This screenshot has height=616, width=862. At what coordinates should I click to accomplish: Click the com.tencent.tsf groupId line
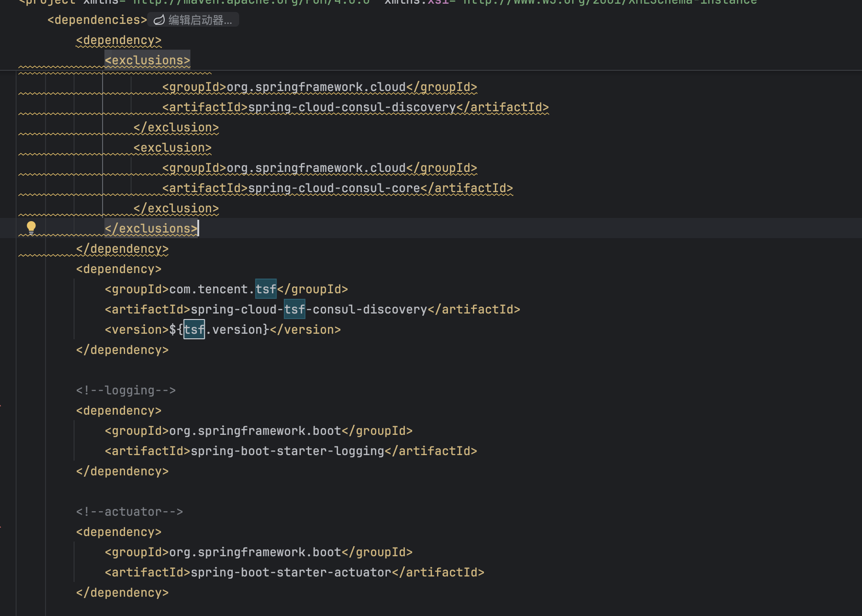(226, 289)
